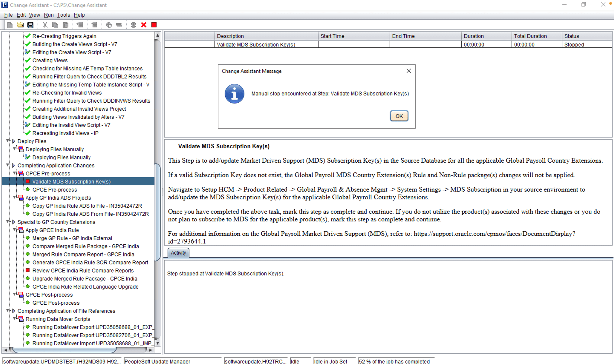Cancel using the red X toolbar icon
Viewport: 614px width, 364px height.
[x=144, y=25]
